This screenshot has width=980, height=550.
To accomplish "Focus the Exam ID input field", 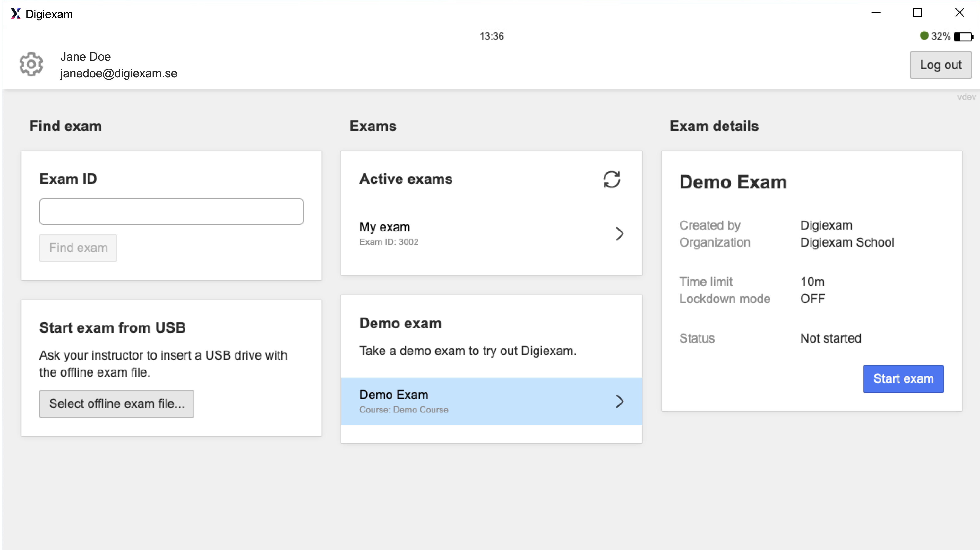I will 171,212.
